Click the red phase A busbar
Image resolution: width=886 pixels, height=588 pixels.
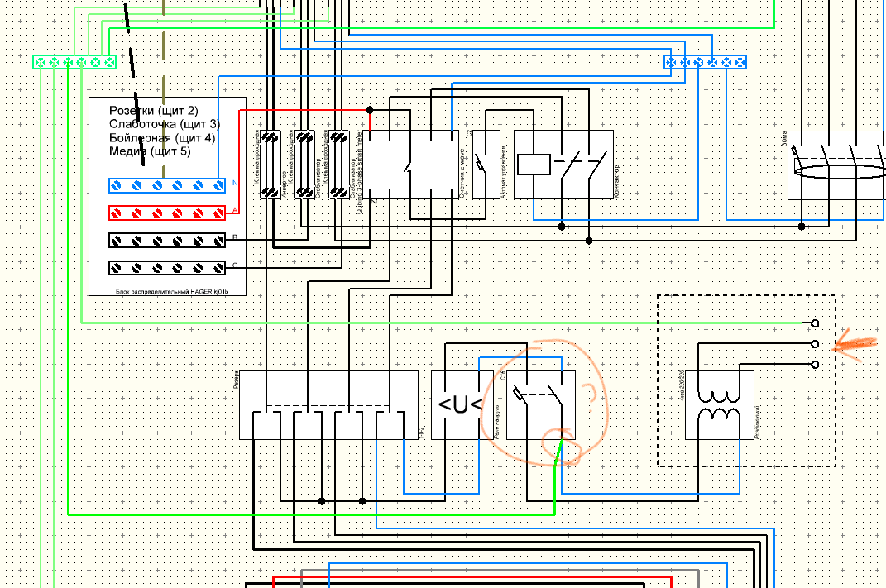[x=167, y=213]
